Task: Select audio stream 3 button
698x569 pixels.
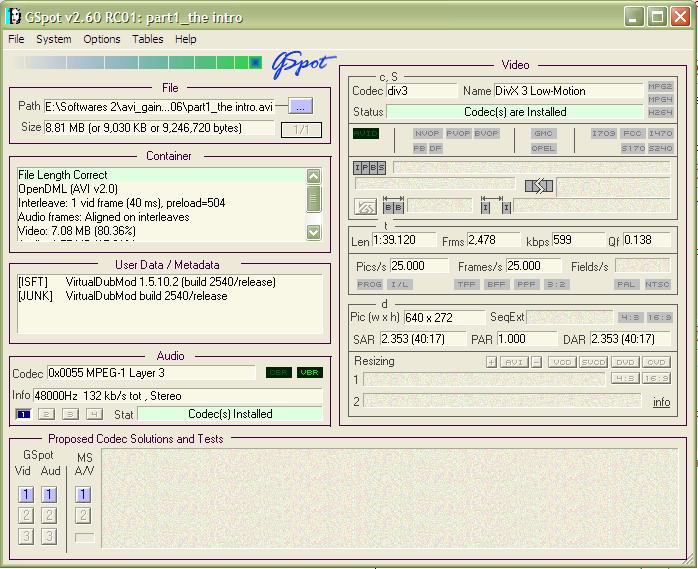Action: tap(70, 414)
